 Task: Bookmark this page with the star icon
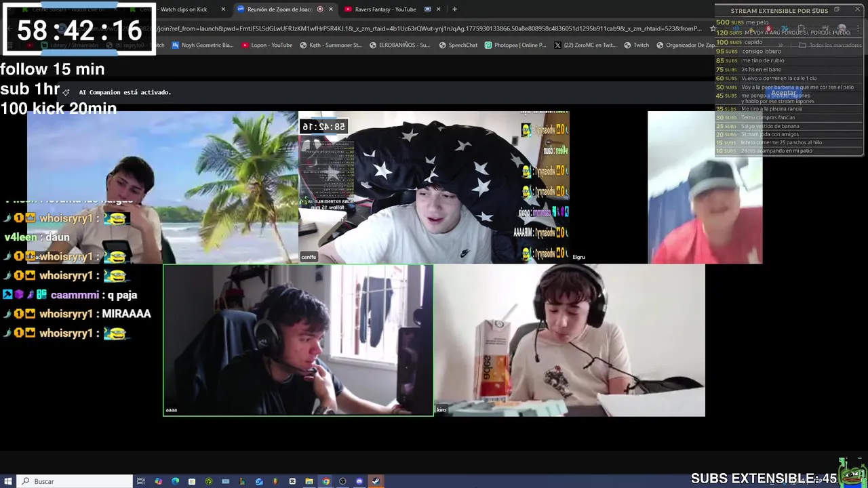coord(712,29)
